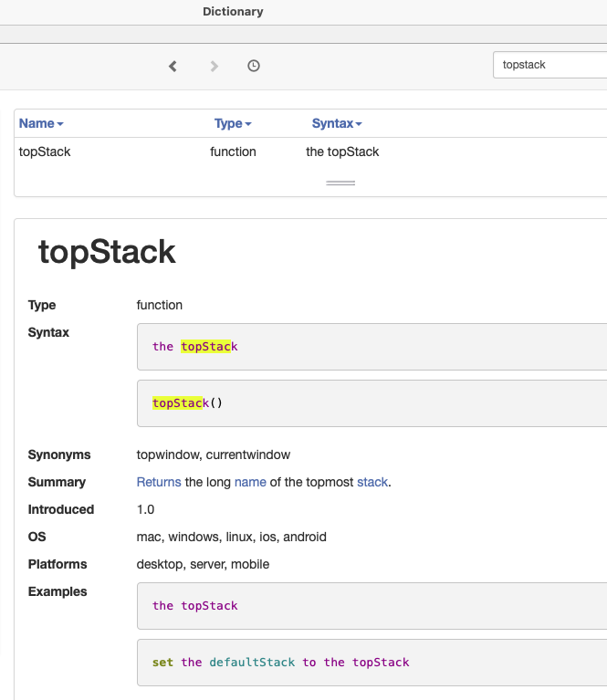Focus the search field containing topstack
Screen dimensions: 607x700
coord(548,66)
